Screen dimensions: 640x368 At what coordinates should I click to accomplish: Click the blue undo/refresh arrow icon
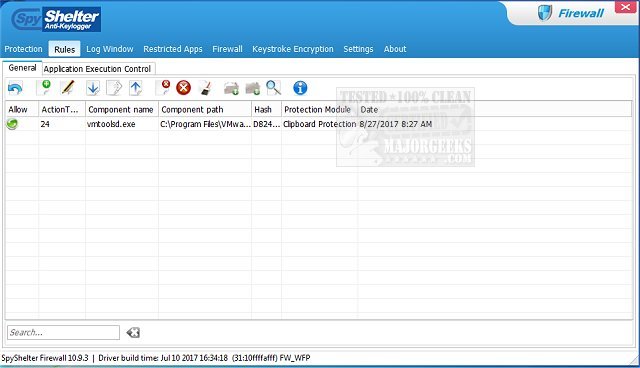click(x=15, y=88)
